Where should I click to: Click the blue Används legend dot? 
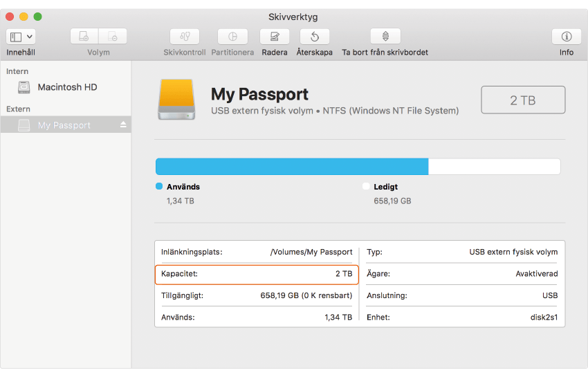click(x=159, y=187)
